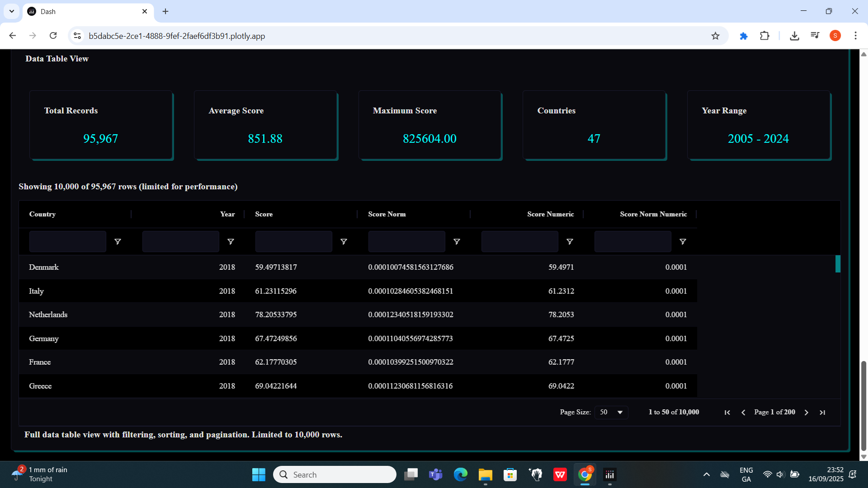This screenshot has height=488, width=868.
Task: Select the Dash browser tab
Action: pos(86,12)
